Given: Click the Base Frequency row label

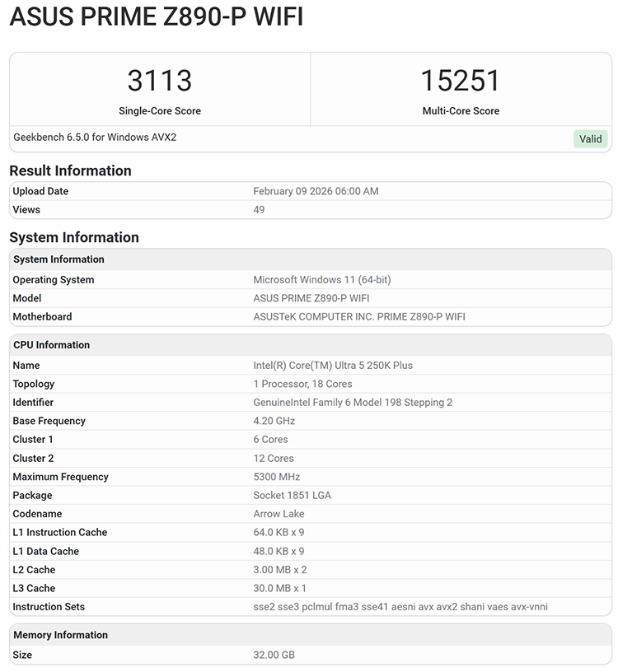Looking at the screenshot, I should coord(49,421).
